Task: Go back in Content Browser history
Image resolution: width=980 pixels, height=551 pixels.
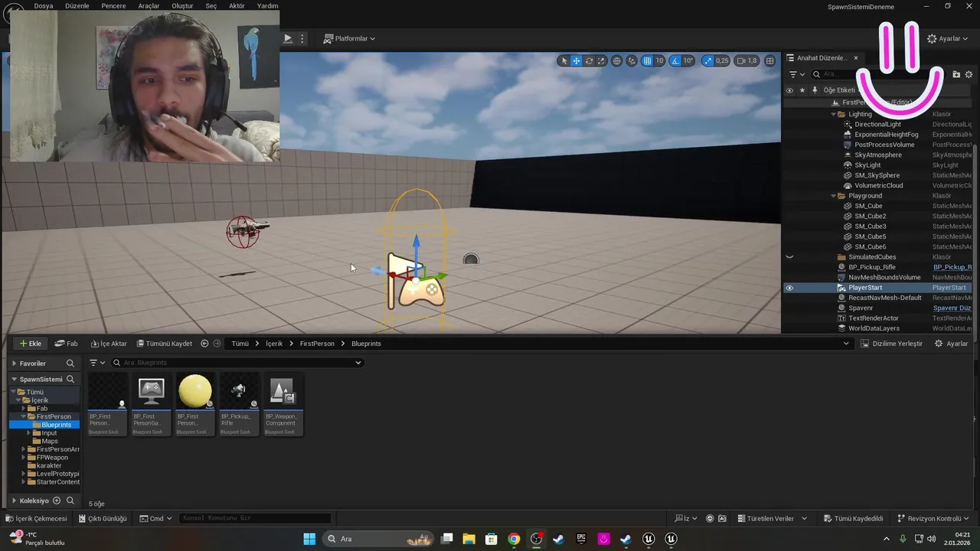Action: coord(204,344)
